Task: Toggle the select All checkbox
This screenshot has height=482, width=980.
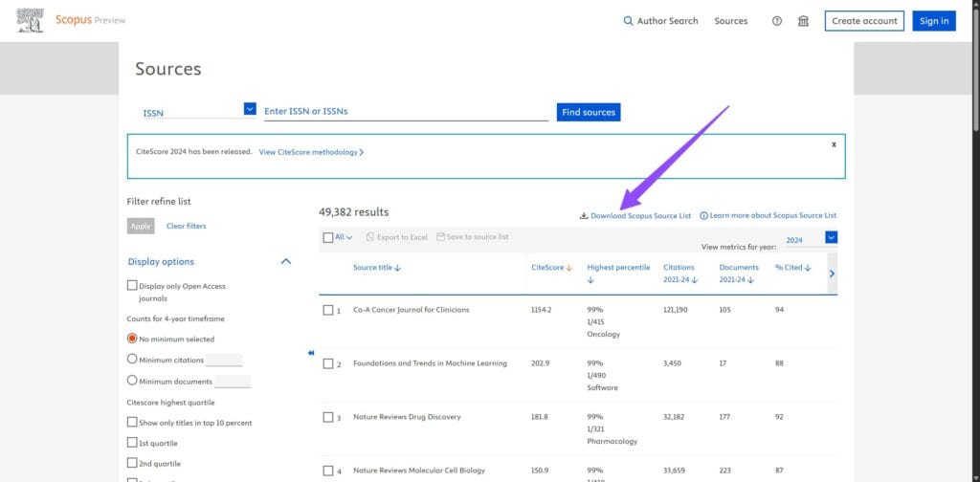Action: 328,237
